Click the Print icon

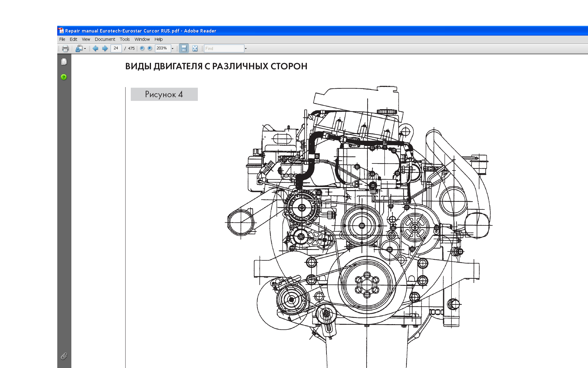point(65,48)
